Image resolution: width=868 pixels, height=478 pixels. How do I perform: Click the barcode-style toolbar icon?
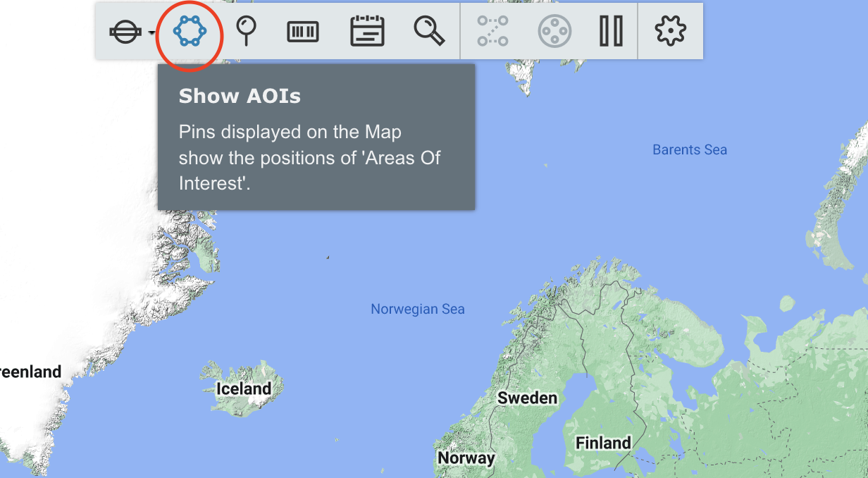(303, 32)
